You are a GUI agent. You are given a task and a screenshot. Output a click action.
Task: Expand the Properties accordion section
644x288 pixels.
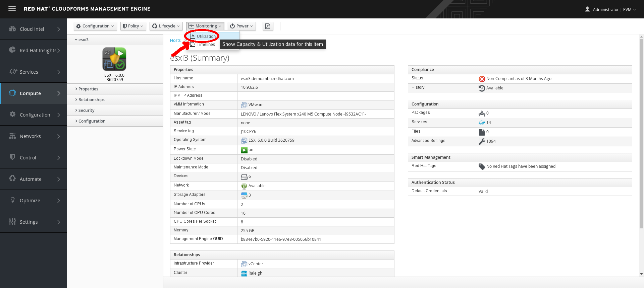115,89
